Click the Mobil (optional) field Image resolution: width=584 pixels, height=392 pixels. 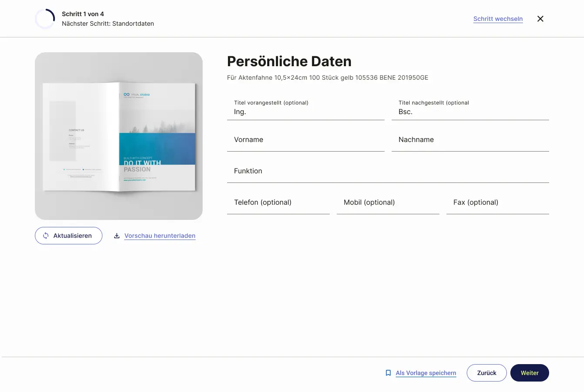tap(388, 202)
